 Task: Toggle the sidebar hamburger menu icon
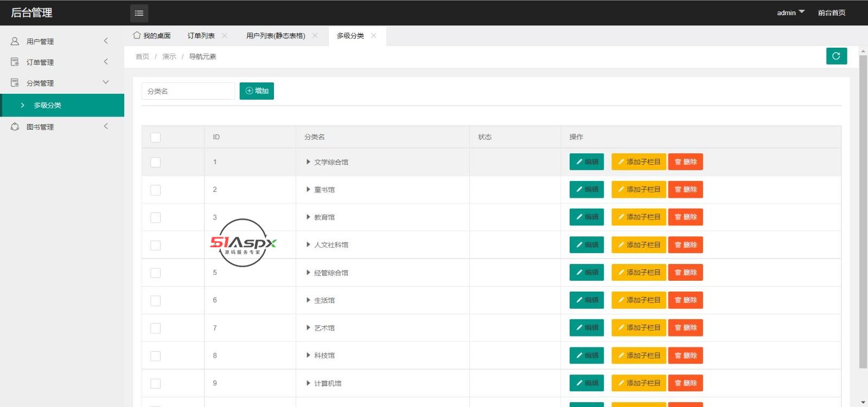point(139,13)
